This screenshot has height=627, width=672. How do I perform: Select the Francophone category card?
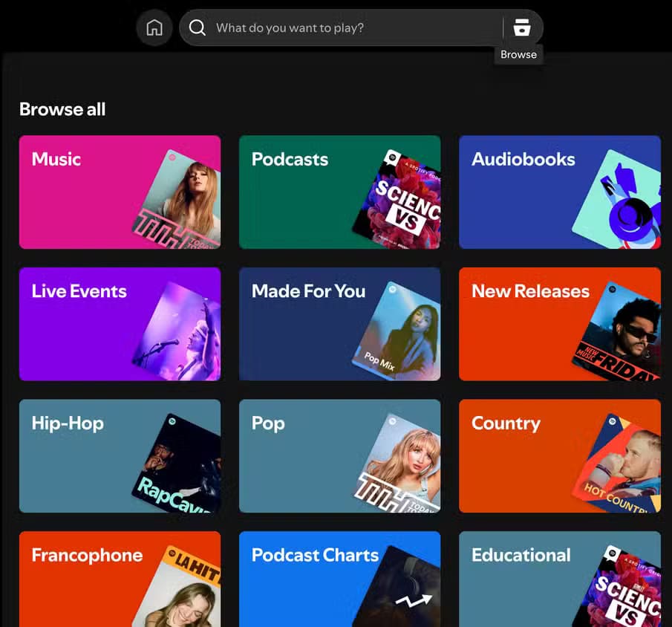click(120, 579)
